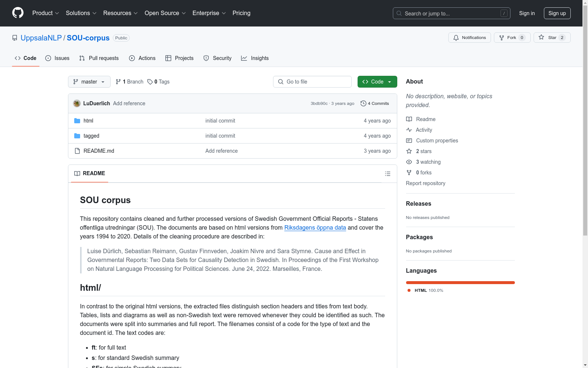Screen dimensions: 588x368
Task: Open the master branch dropdown
Action: [89, 82]
